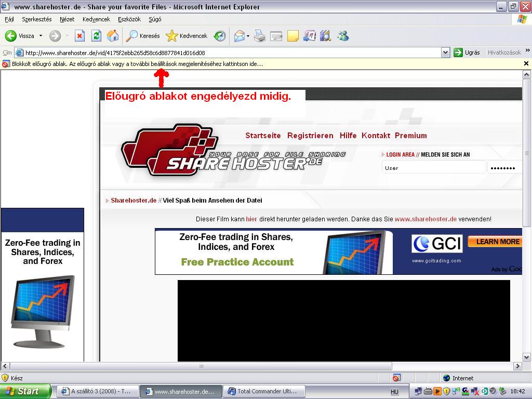The height and width of the screenshot is (399, 532).
Task: Click the wireless network tray icon
Action: [x=456, y=392]
